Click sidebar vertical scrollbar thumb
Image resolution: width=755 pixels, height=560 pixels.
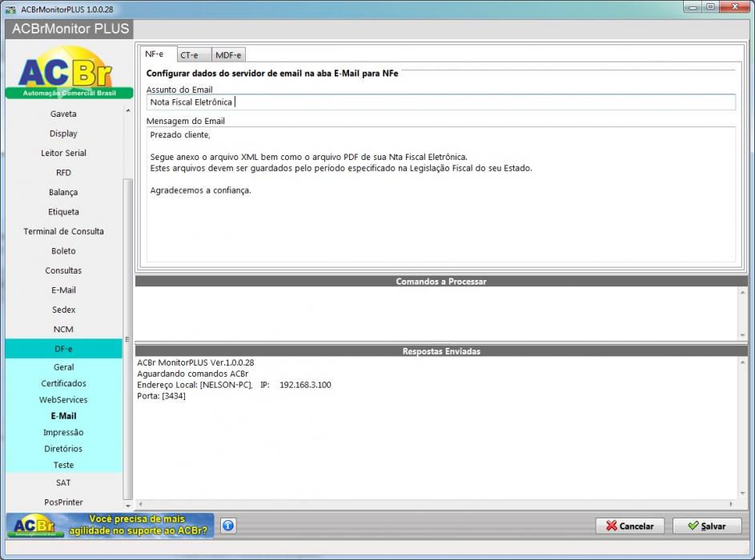(127, 338)
